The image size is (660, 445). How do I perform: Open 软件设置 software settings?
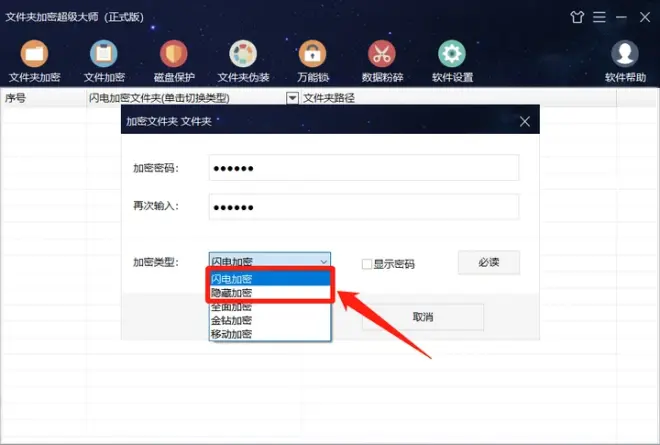(x=452, y=61)
